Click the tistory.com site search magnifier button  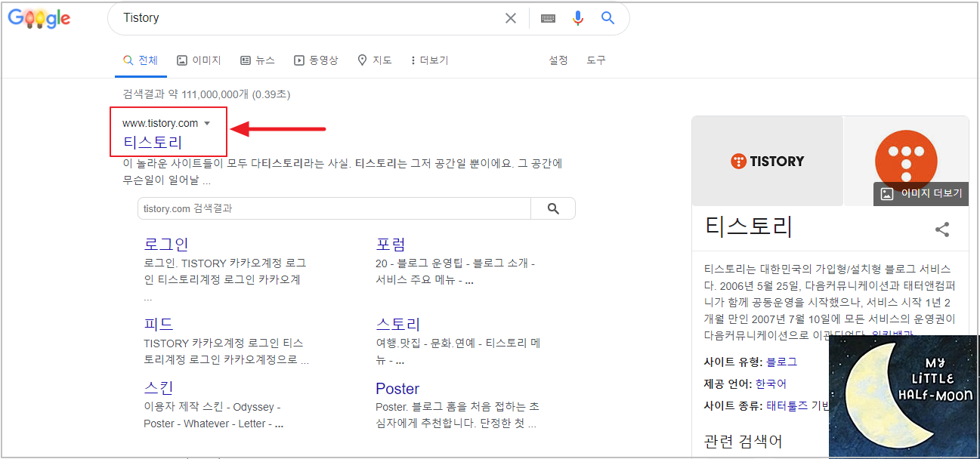tap(553, 208)
